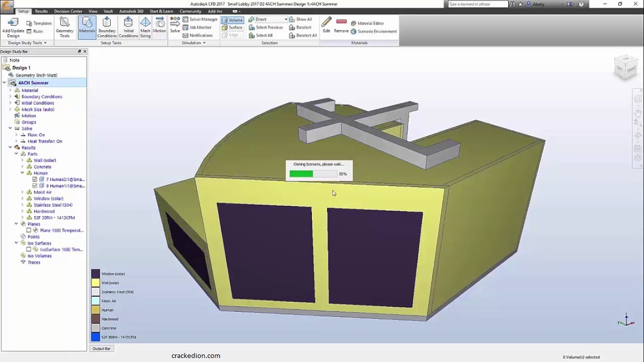Click the Rules tool

35,31
